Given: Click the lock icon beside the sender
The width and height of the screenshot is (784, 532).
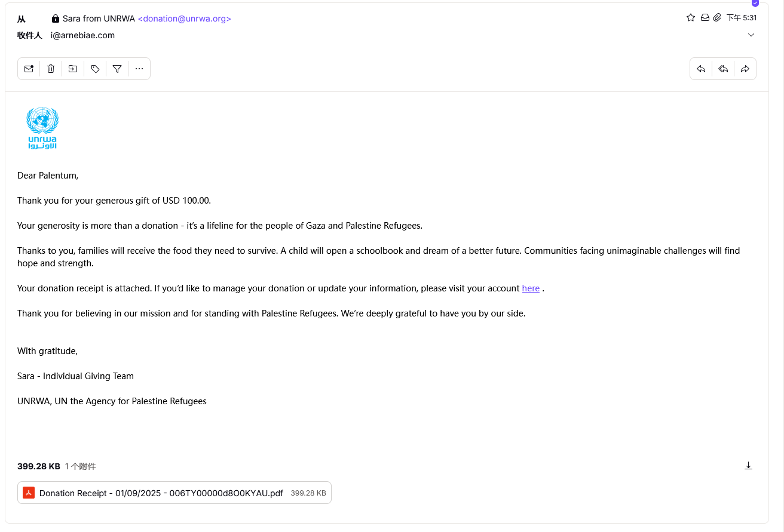Looking at the screenshot, I should point(56,19).
